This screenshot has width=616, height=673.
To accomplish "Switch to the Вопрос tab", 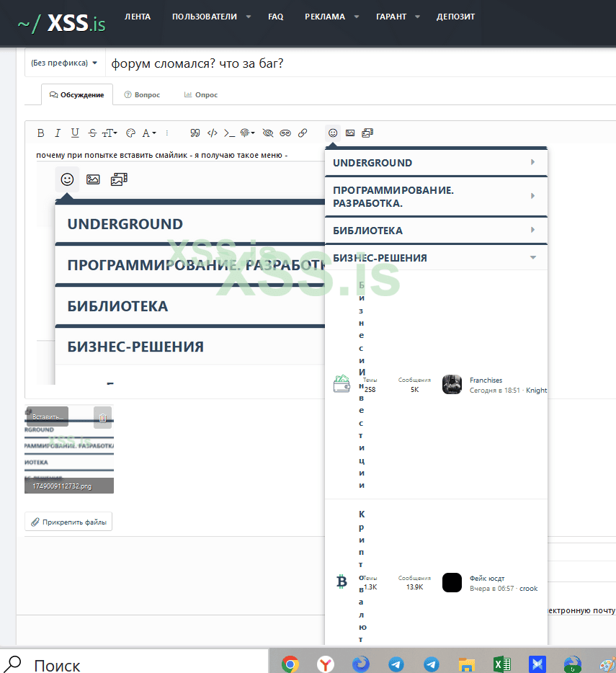I will 142,95.
